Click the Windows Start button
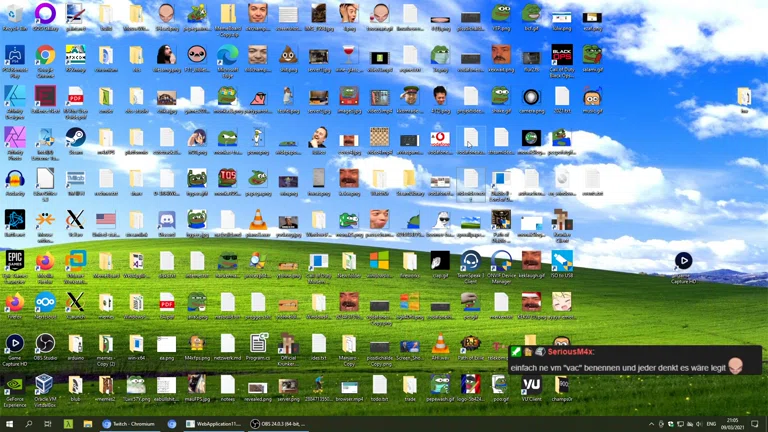This screenshot has height=432, width=768. (9, 424)
